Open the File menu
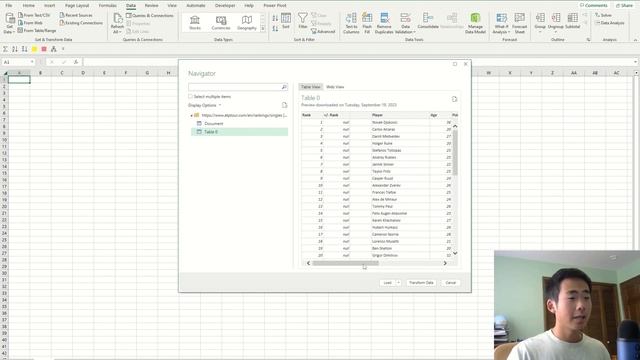Image resolution: width=640 pixels, height=360 pixels. pyautogui.click(x=9, y=6)
